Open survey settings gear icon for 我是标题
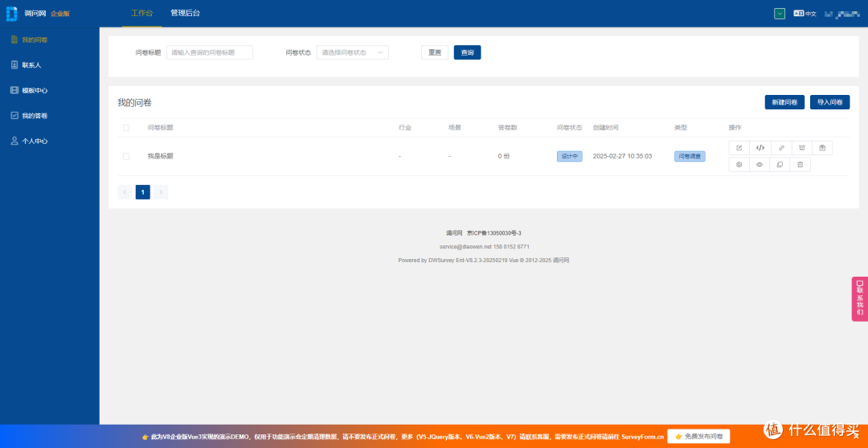This screenshot has height=448, width=868. click(739, 164)
